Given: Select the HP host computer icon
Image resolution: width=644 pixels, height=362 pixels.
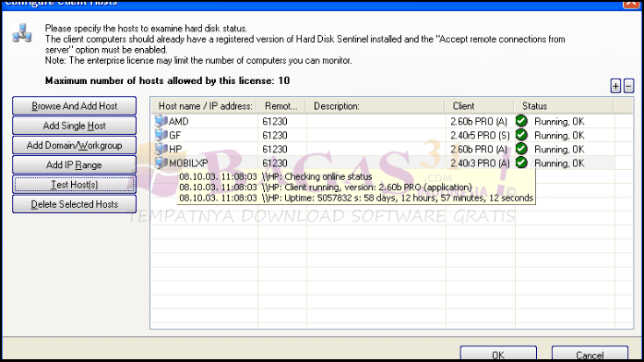Looking at the screenshot, I should [161, 150].
